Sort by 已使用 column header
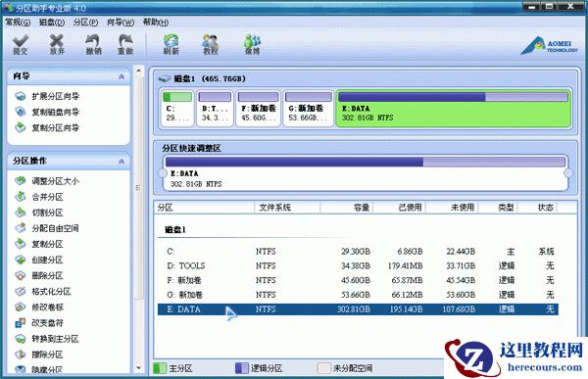 (400, 208)
